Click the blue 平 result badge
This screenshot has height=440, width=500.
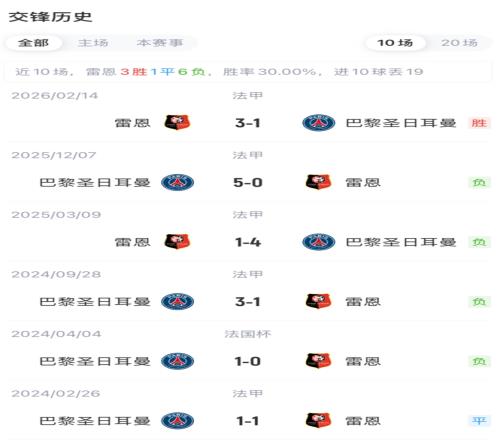[479, 421]
